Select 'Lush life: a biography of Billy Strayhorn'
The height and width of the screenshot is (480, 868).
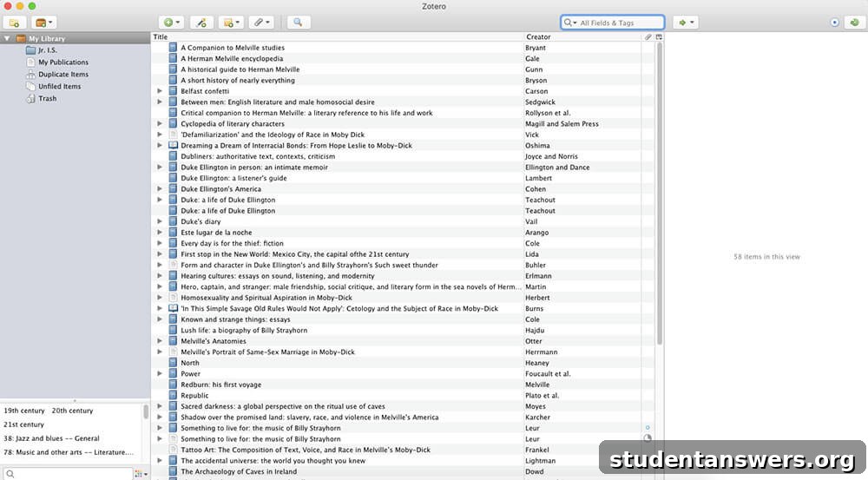(244, 331)
